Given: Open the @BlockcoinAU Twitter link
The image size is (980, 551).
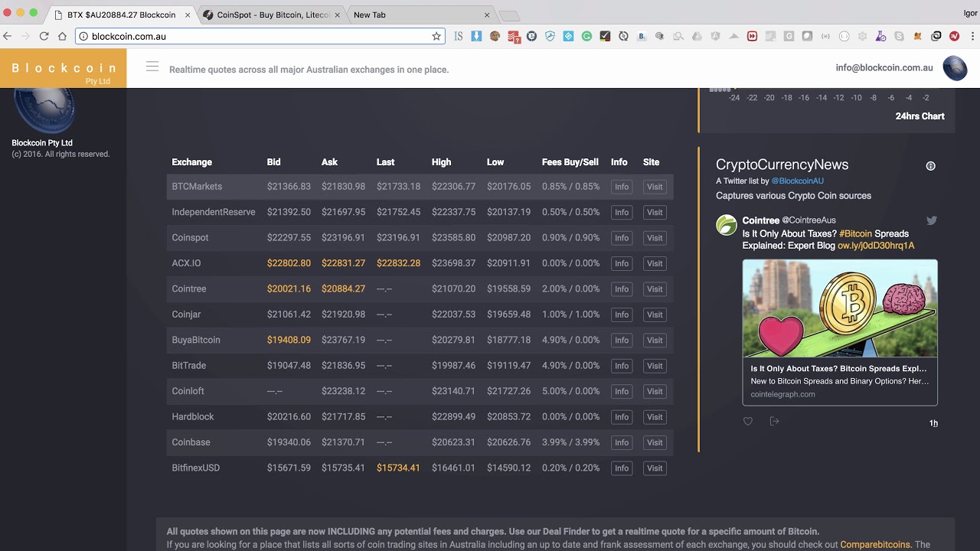Looking at the screenshot, I should (797, 181).
